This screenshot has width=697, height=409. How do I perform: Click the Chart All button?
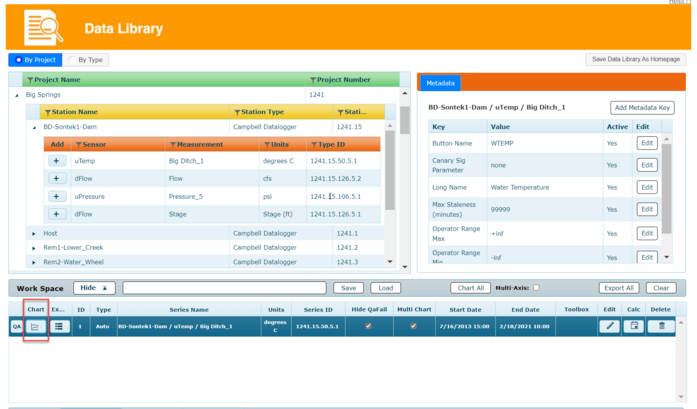pyautogui.click(x=470, y=288)
